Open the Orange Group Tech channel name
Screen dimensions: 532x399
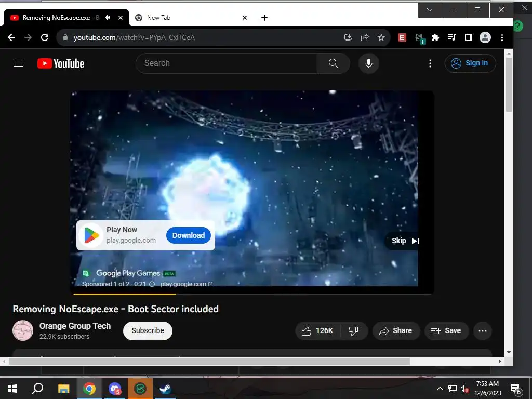tap(75, 326)
